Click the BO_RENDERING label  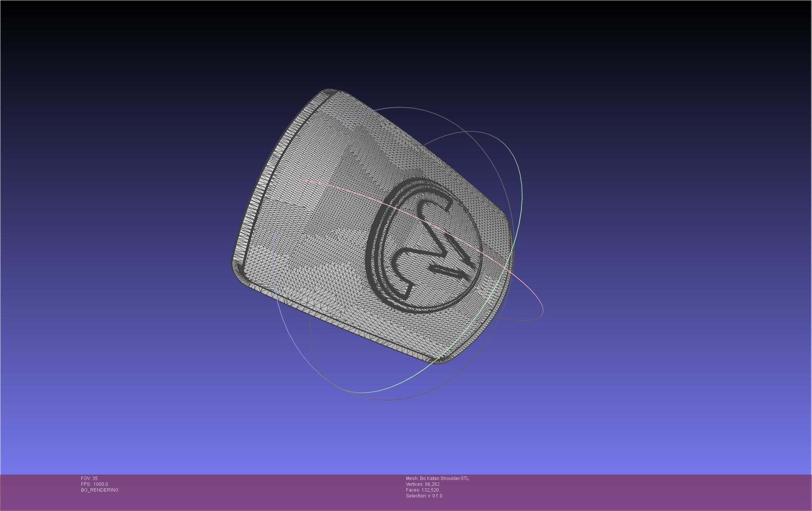[x=100, y=490]
